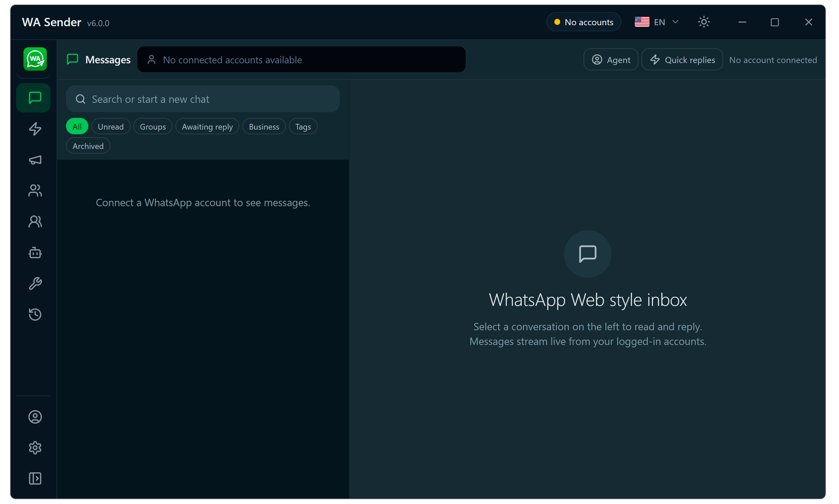Click the US flag language icon
The image size is (839, 504).
tap(642, 22)
